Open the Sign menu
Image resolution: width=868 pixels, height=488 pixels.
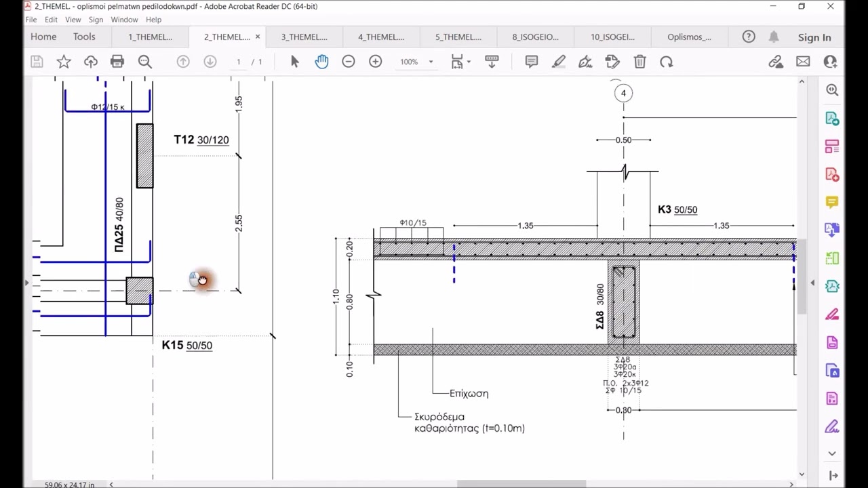(x=96, y=20)
